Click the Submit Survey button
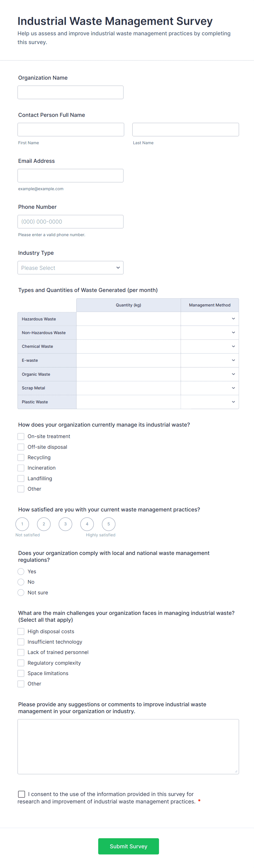Viewport: 254px width, 868px height. tap(128, 846)
